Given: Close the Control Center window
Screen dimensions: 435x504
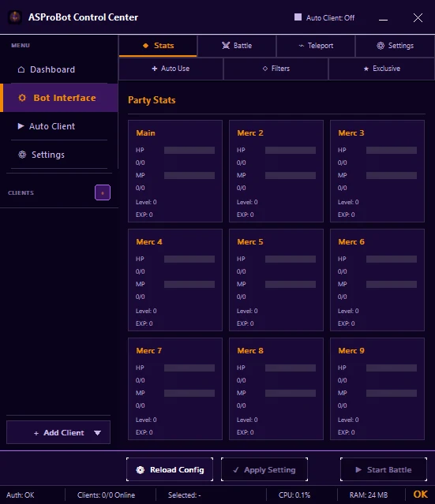Looking at the screenshot, I should [418, 17].
